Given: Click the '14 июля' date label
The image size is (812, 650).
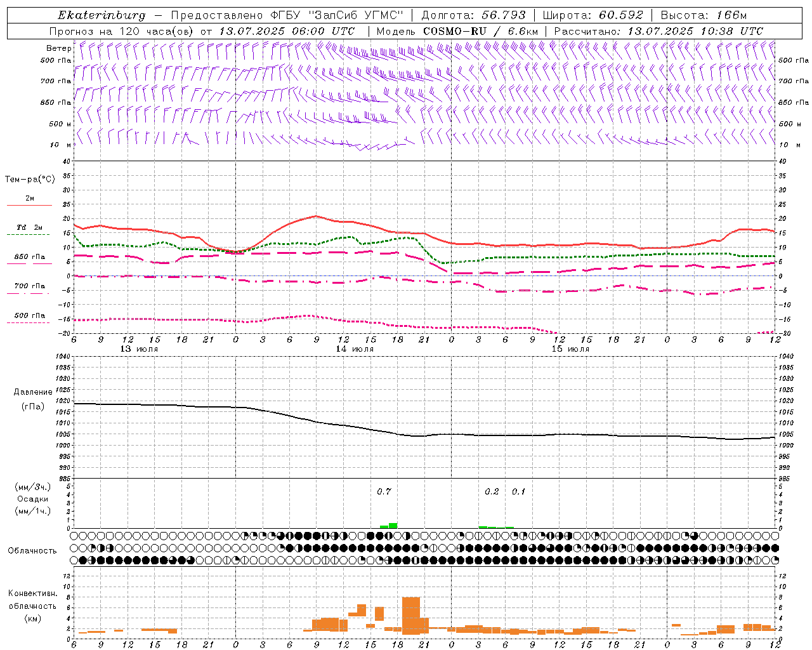Looking at the screenshot, I should tap(355, 348).
